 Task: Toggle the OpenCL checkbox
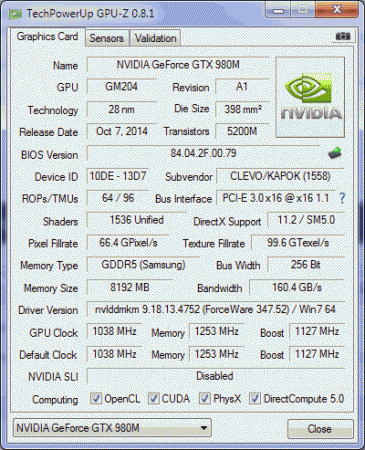(96, 398)
